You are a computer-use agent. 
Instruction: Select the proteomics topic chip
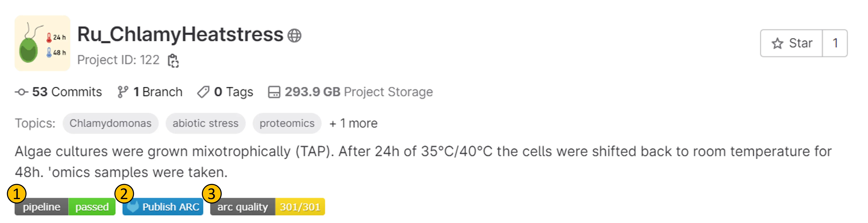click(x=287, y=123)
